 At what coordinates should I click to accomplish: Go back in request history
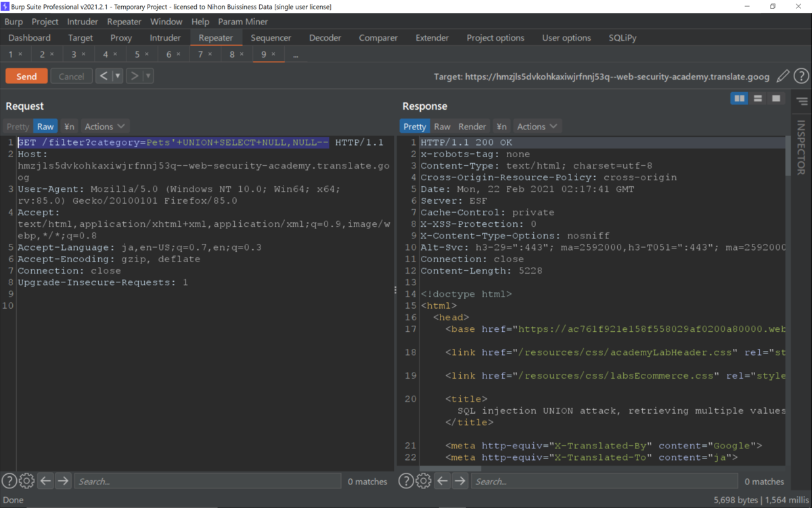point(104,76)
